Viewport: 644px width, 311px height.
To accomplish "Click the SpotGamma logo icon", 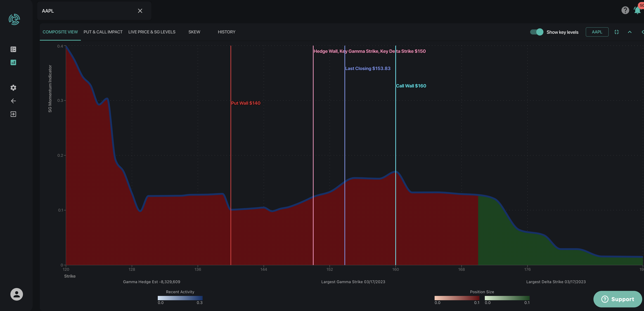I will [x=14, y=19].
